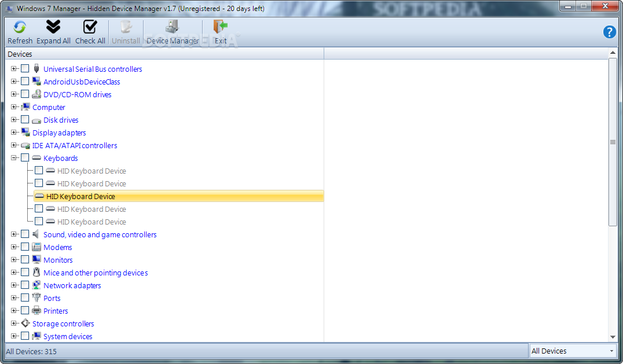
Task: Tick the Modems checkbox
Action: tap(25, 247)
